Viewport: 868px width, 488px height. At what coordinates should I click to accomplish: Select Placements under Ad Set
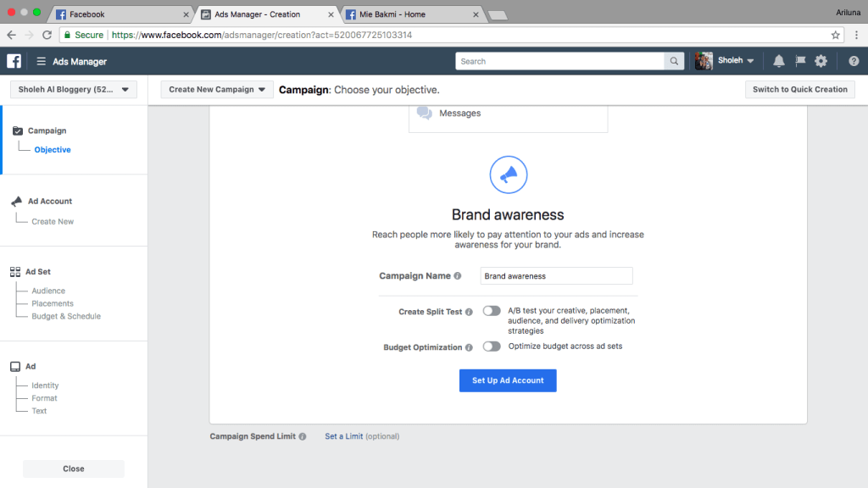(53, 304)
